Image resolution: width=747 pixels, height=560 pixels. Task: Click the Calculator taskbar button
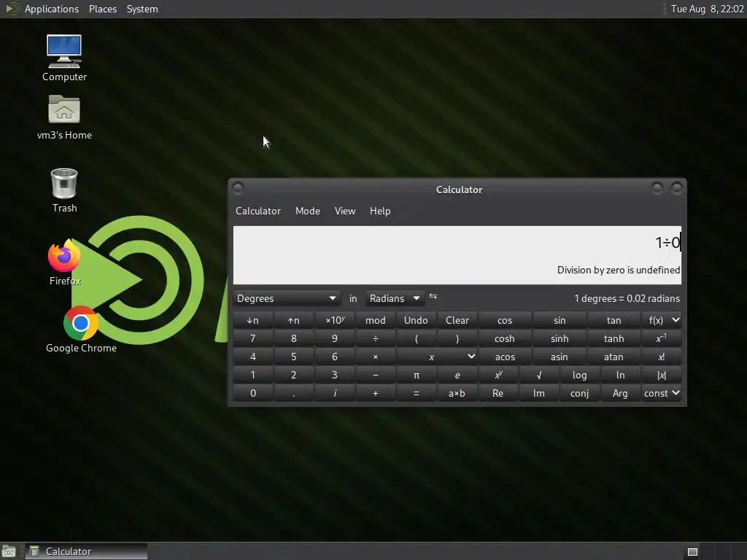click(86, 551)
